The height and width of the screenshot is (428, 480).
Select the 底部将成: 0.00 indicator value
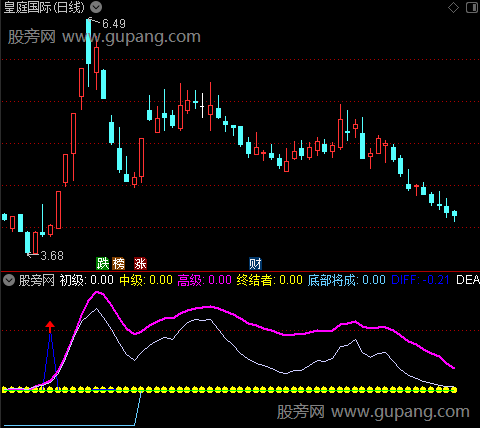click(347, 280)
